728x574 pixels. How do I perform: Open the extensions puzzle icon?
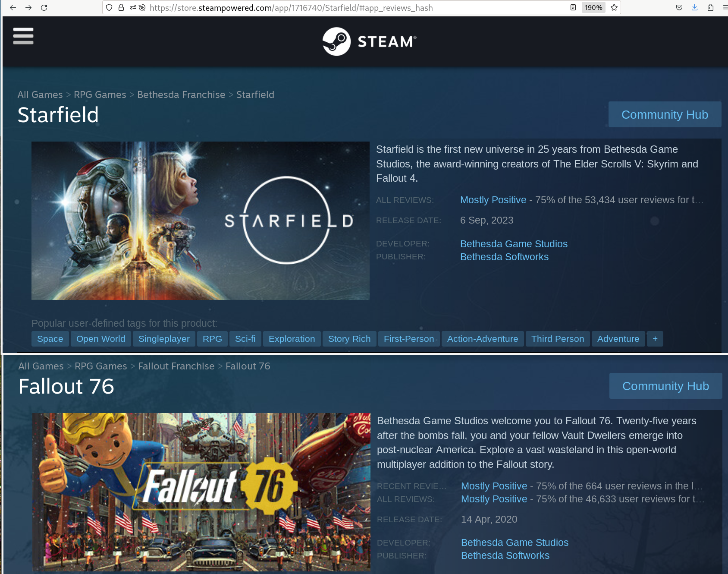pos(710,7)
